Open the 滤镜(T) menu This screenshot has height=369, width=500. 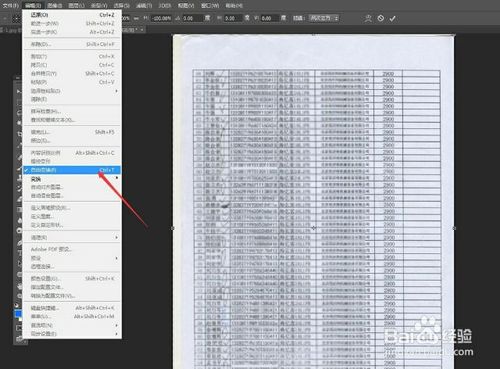point(144,5)
